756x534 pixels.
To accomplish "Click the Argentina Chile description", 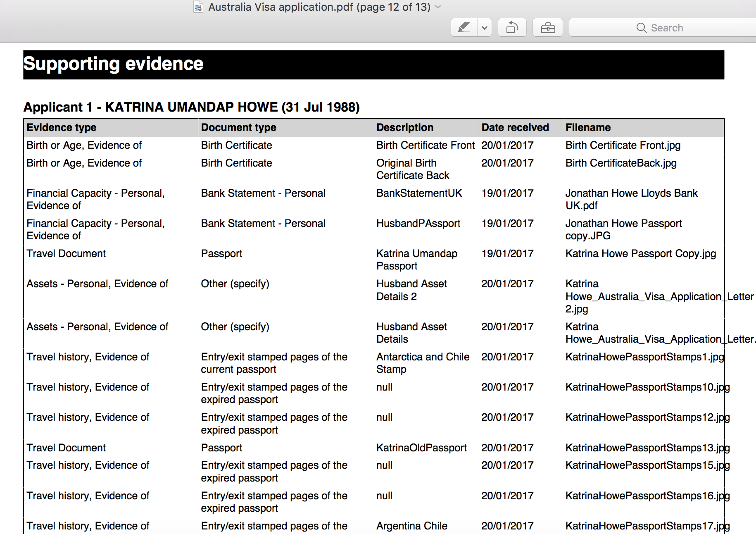I will tap(411, 526).
